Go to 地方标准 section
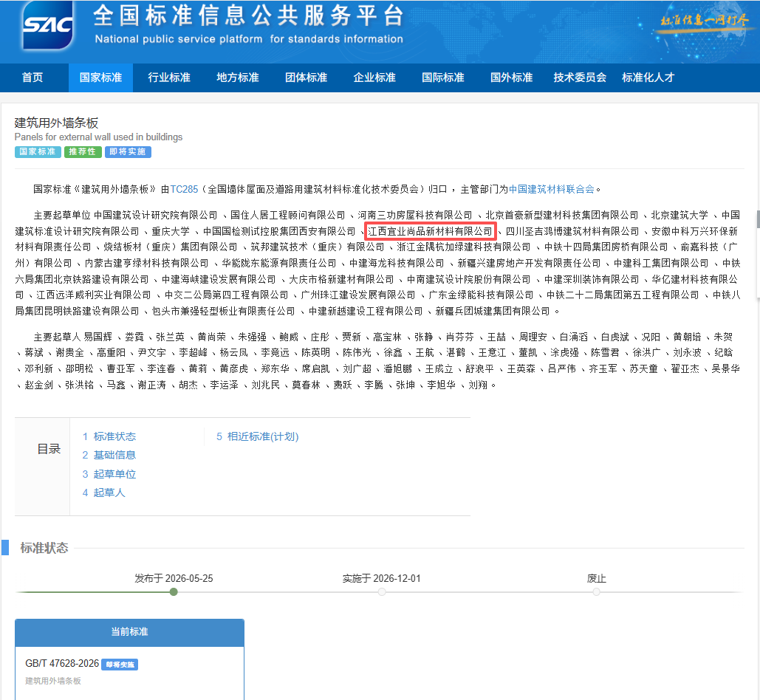Screen dimensions: 760x700 [238, 78]
